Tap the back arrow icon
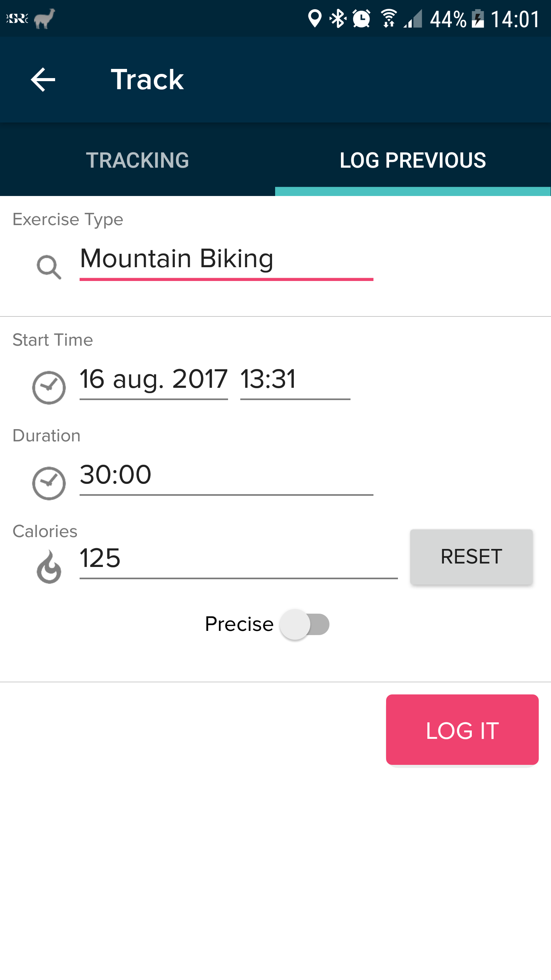The height and width of the screenshot is (980, 551). pos(43,80)
